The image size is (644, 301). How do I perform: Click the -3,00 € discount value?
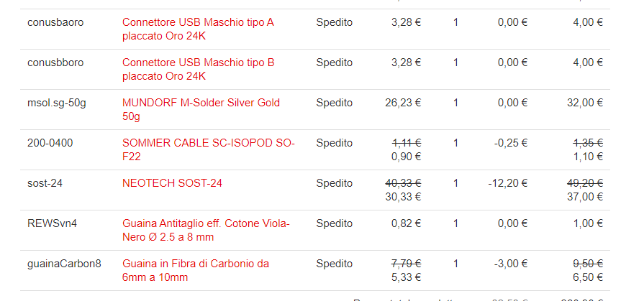[511, 264]
